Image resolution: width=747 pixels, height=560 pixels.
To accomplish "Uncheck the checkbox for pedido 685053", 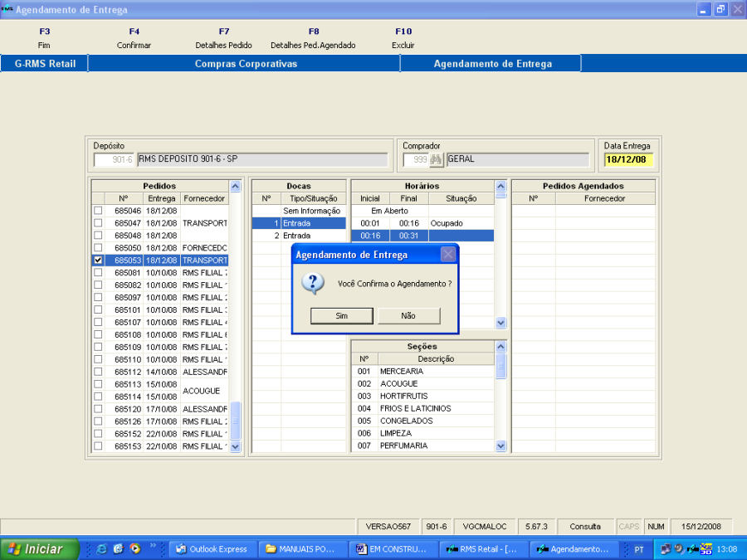I will (x=99, y=260).
